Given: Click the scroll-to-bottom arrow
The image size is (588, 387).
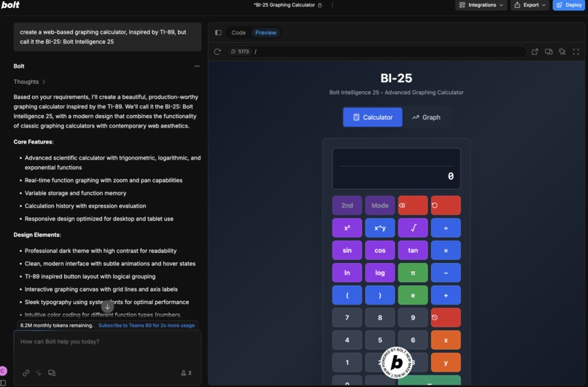Looking at the screenshot, I should (x=107, y=306).
